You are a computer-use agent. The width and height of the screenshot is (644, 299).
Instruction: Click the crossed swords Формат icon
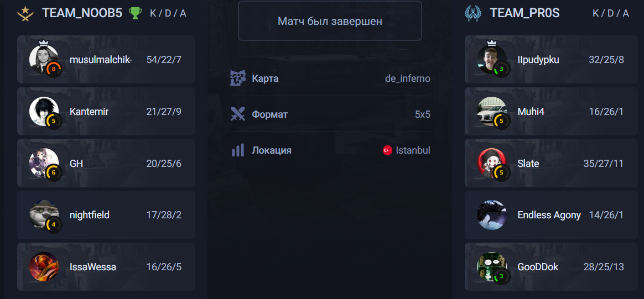238,114
